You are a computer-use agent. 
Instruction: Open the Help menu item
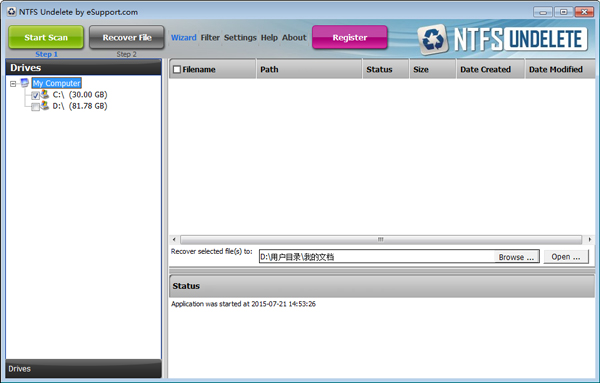(x=269, y=37)
